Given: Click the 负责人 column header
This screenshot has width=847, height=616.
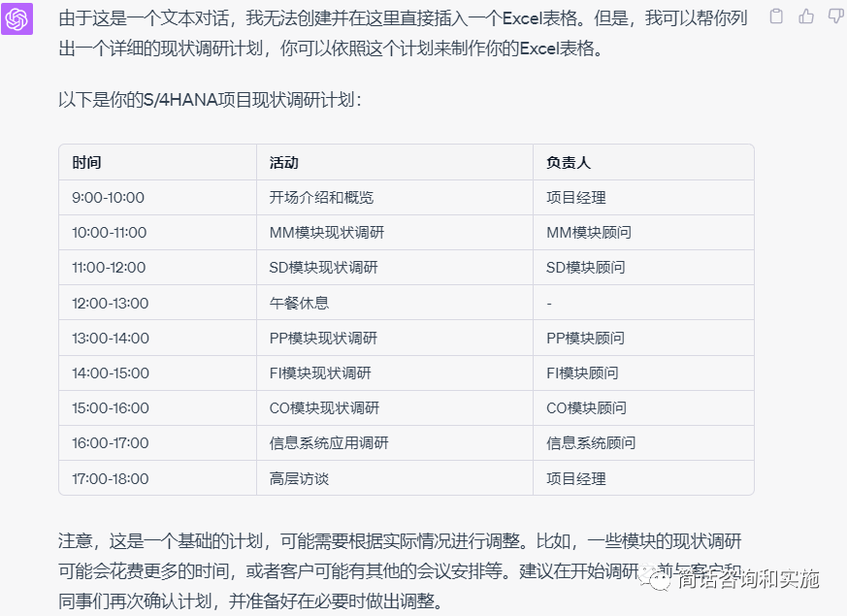Looking at the screenshot, I should [x=568, y=163].
